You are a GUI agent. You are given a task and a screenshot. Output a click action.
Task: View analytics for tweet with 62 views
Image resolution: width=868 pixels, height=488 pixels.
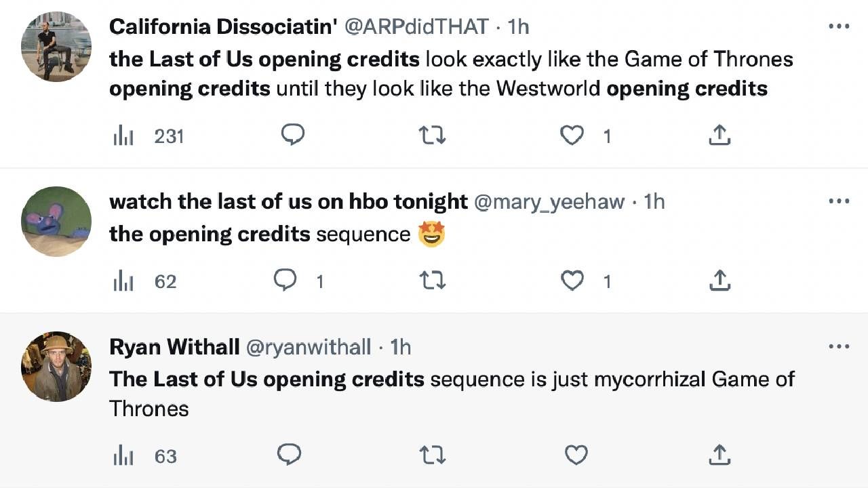(x=123, y=281)
